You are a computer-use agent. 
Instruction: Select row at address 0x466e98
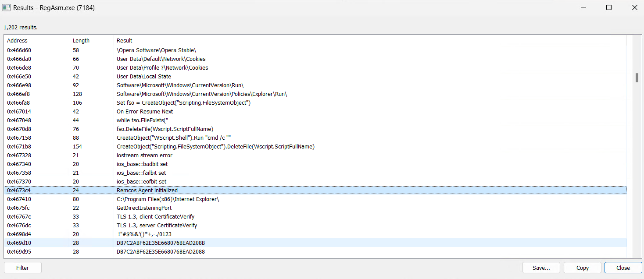(x=18, y=85)
